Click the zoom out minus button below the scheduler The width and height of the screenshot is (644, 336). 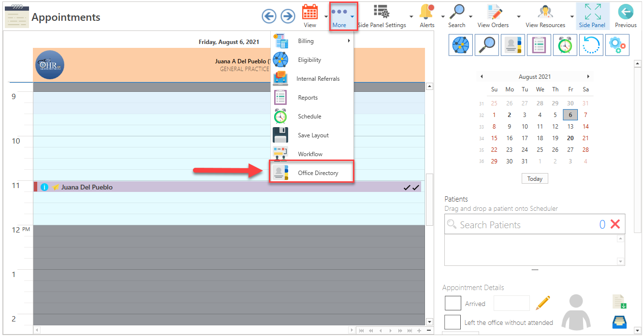429,331
